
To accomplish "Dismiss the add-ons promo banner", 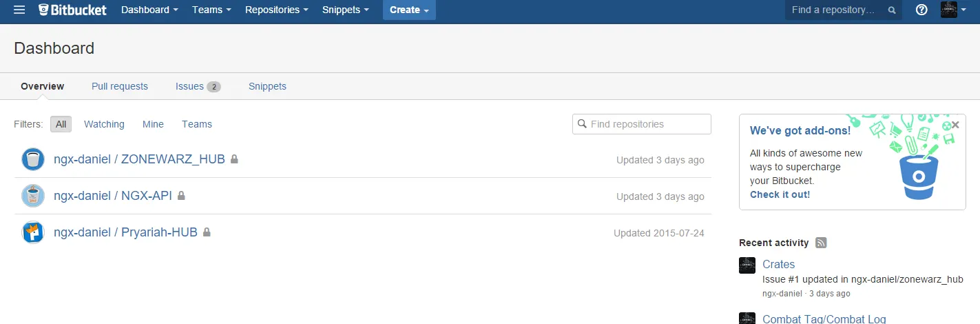I will tap(955, 125).
